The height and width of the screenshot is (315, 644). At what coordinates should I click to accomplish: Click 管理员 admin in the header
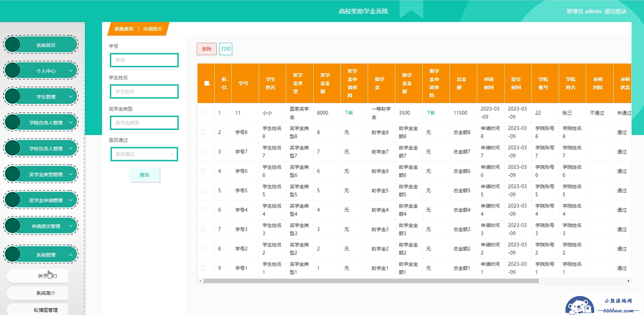tap(584, 11)
